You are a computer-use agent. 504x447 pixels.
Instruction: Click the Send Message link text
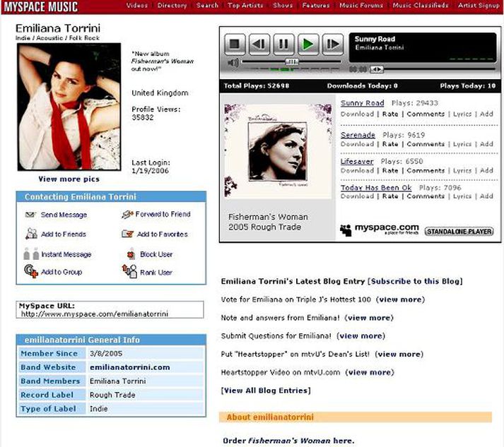click(64, 215)
